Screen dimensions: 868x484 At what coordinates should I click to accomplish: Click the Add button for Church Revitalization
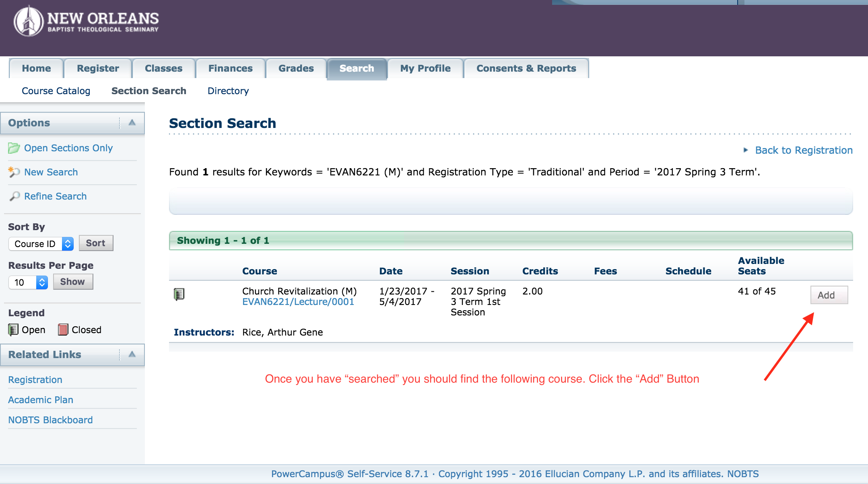[829, 295]
